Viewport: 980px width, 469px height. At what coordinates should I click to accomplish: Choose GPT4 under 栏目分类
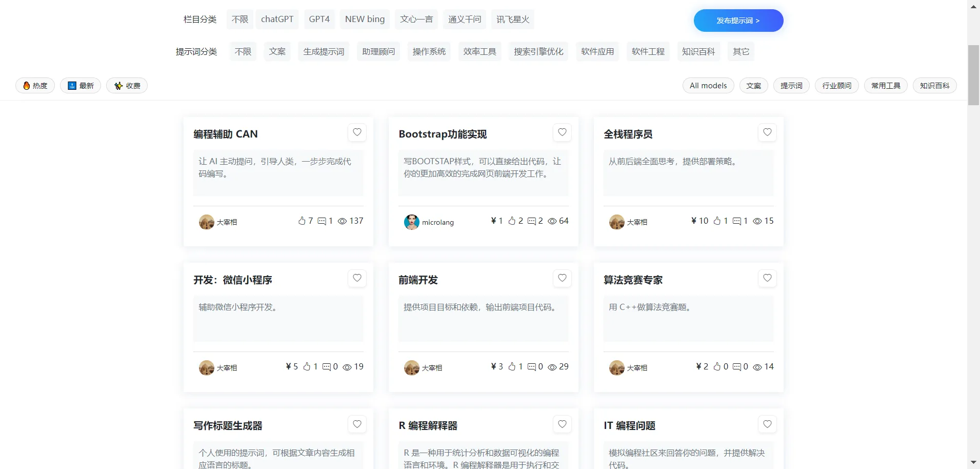coord(319,19)
